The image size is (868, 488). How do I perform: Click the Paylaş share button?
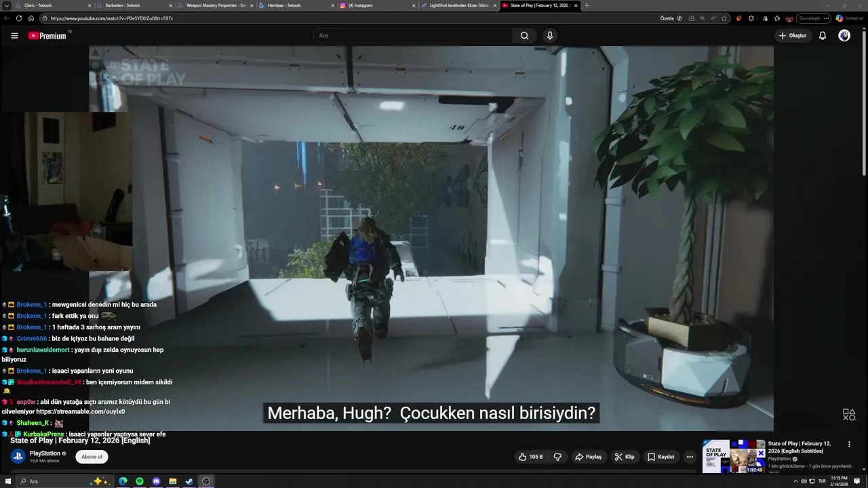coord(588,457)
